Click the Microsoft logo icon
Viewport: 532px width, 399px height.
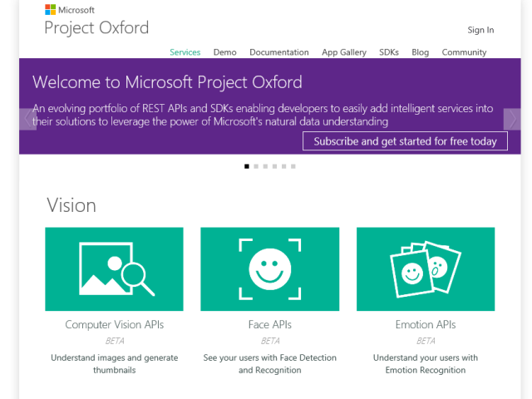point(50,10)
